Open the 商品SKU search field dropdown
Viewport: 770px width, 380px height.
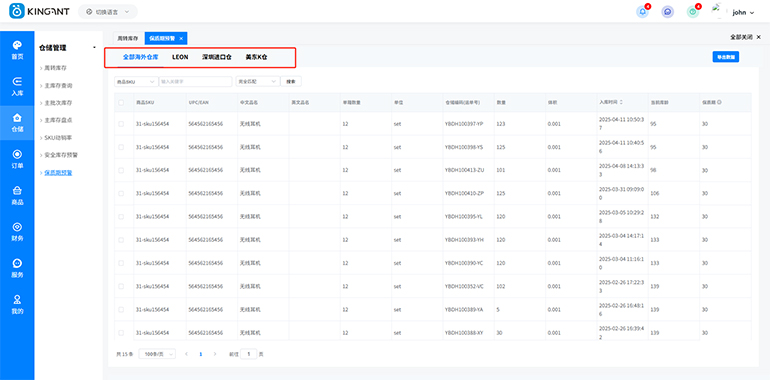point(136,81)
